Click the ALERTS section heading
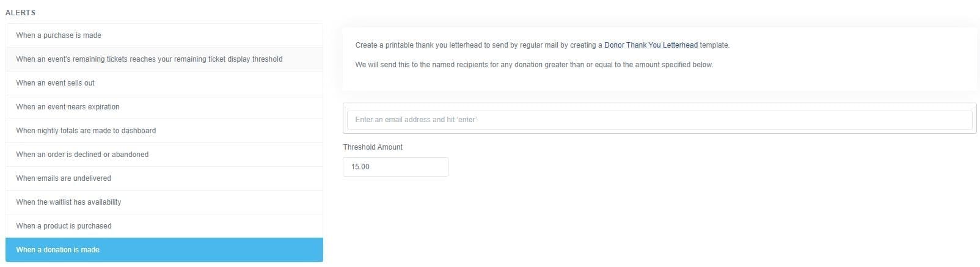 (x=20, y=13)
